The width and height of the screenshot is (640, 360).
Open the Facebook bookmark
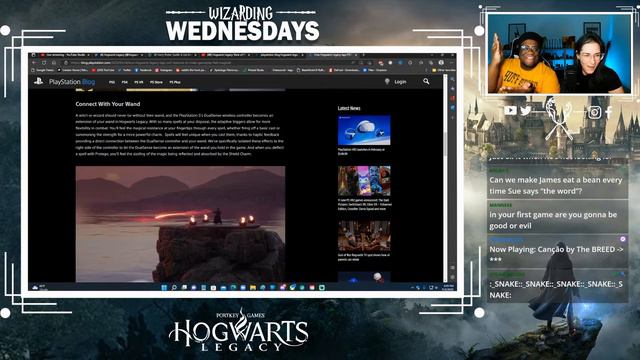(x=143, y=70)
